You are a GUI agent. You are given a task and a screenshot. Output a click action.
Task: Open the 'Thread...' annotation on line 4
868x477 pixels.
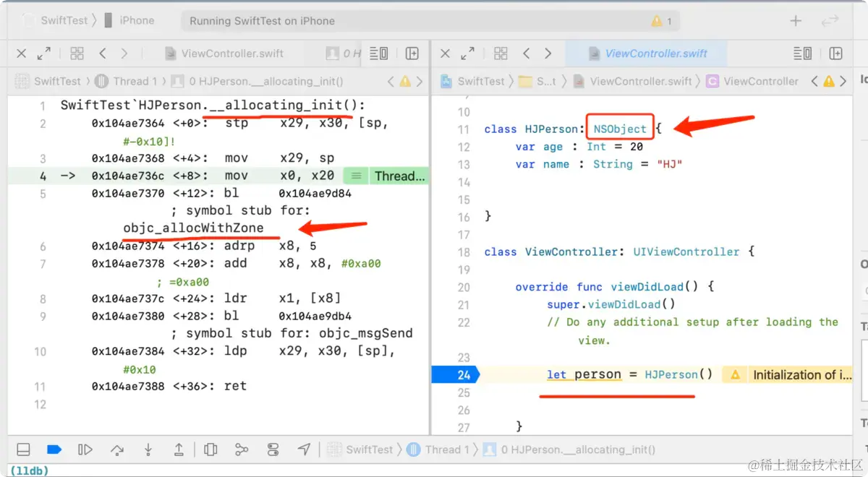(x=400, y=176)
